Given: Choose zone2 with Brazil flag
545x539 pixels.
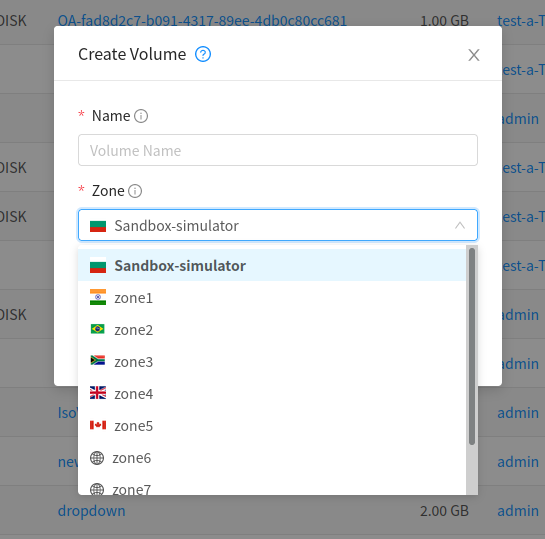Looking at the screenshot, I should coord(272,330).
